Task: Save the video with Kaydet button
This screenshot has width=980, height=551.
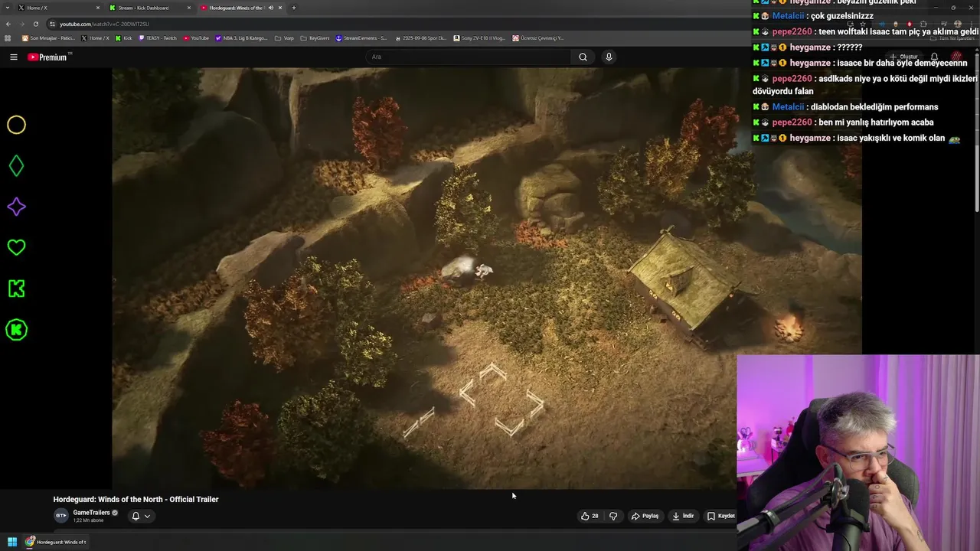Action: (721, 516)
